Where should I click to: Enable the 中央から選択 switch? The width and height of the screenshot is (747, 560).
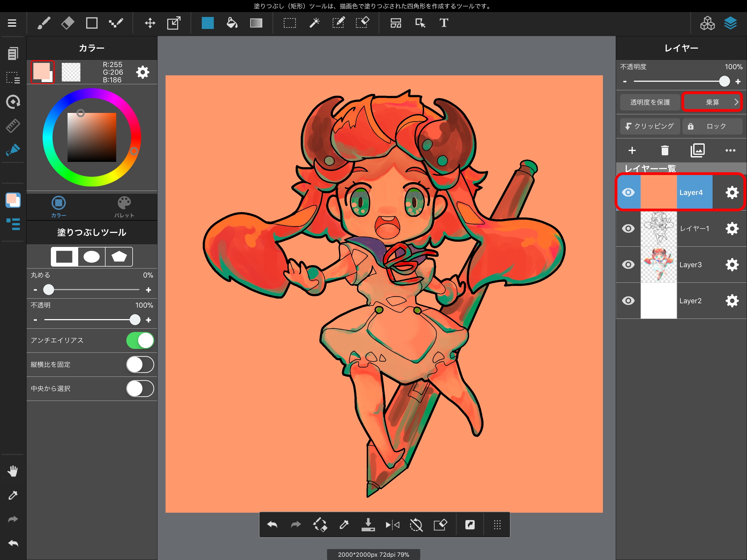click(x=140, y=389)
